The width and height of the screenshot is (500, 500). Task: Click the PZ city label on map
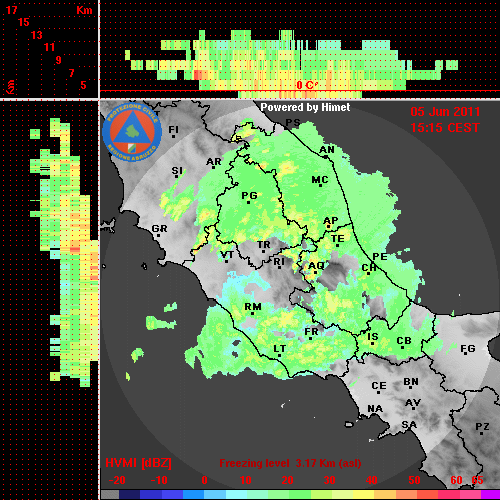tap(482, 427)
